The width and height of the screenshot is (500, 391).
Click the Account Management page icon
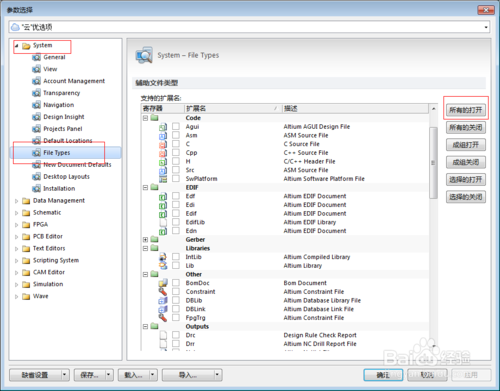pyautogui.click(x=36, y=81)
